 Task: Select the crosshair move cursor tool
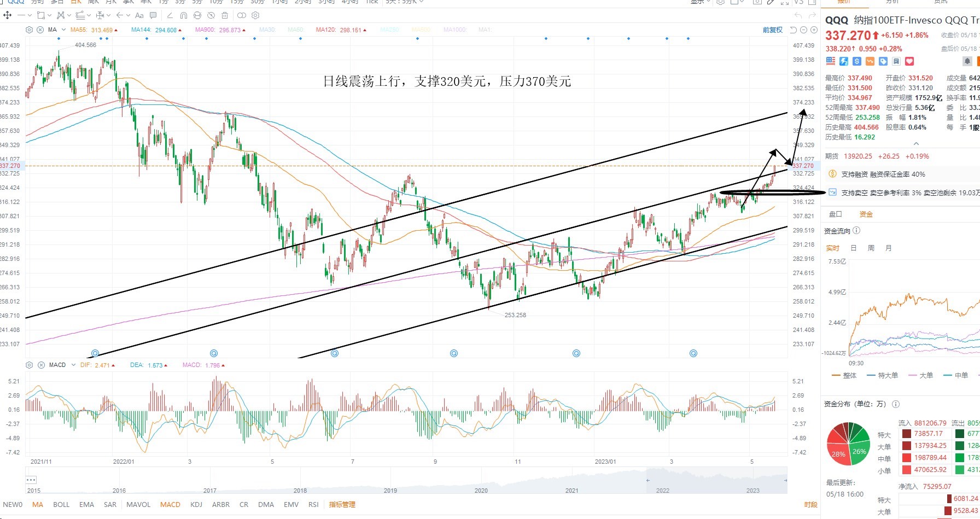coord(8,15)
